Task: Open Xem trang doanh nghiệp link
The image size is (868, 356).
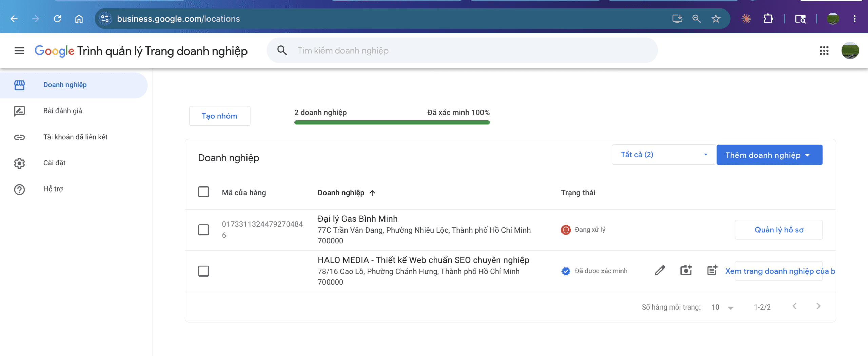Action: tap(779, 271)
